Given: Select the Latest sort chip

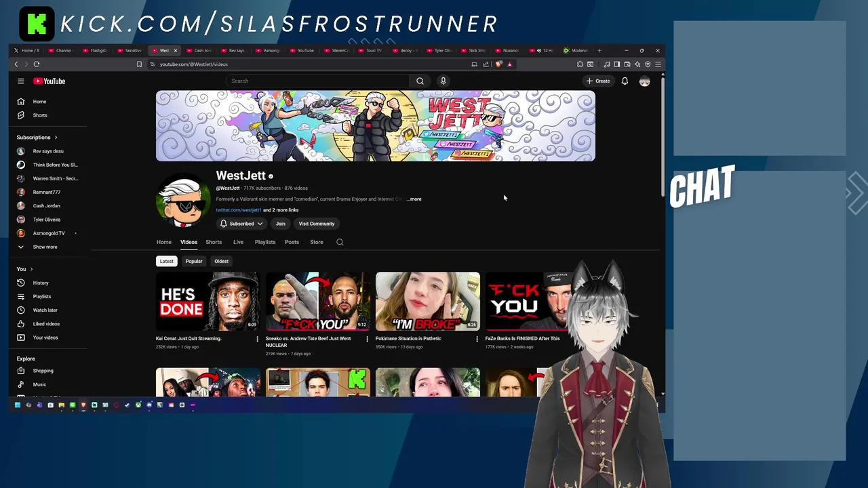Looking at the screenshot, I should [x=166, y=261].
